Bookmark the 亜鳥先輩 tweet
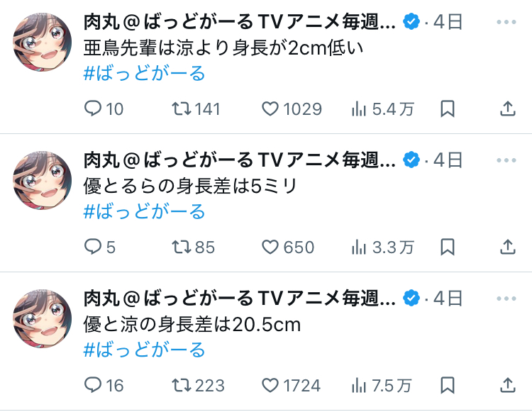This screenshot has width=532, height=412. pyautogui.click(x=447, y=109)
